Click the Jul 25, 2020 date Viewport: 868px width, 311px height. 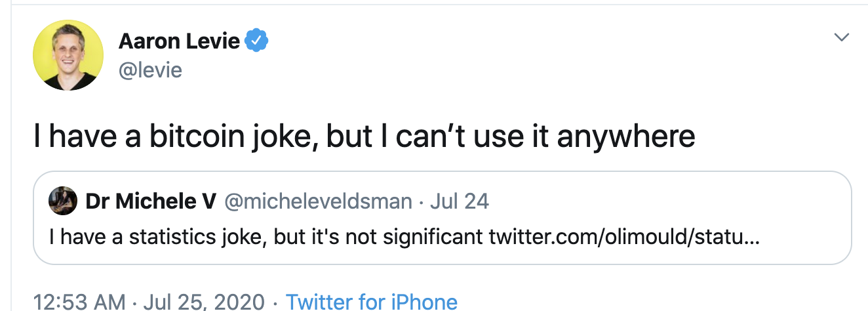pyautogui.click(x=205, y=302)
